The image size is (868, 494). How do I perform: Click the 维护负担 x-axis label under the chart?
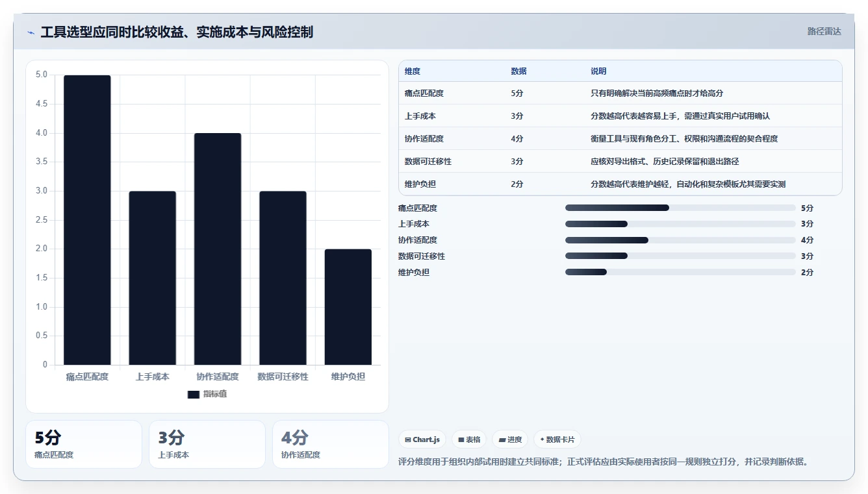point(348,377)
